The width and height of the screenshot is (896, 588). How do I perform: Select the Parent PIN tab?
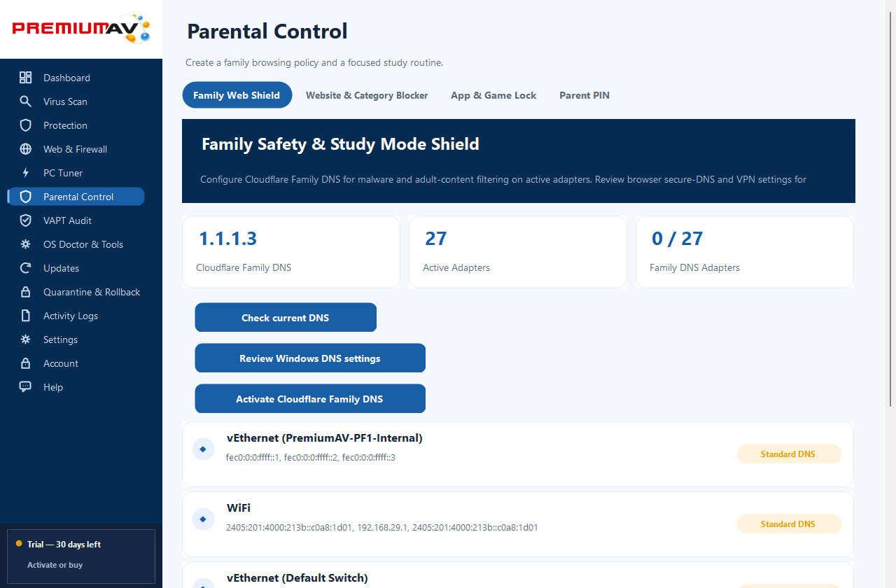point(584,95)
